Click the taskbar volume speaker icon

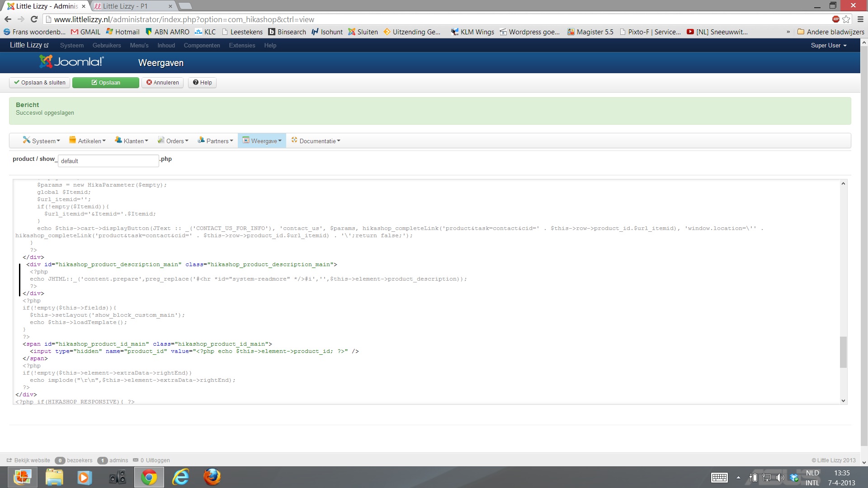click(780, 478)
